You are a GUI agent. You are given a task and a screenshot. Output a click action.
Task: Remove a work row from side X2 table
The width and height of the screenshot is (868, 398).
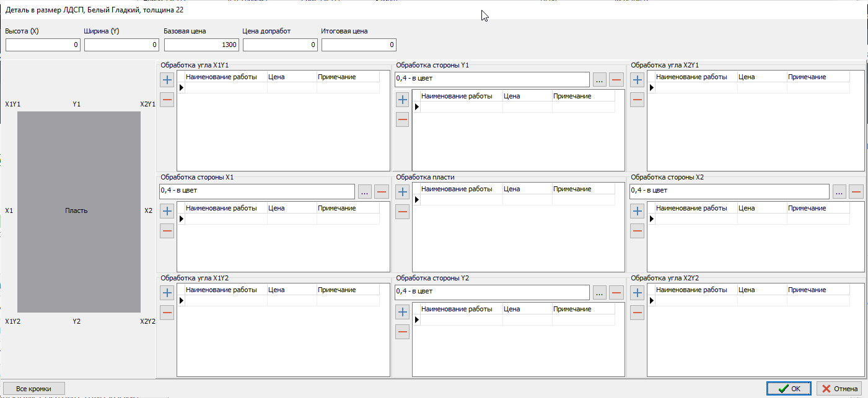[637, 231]
